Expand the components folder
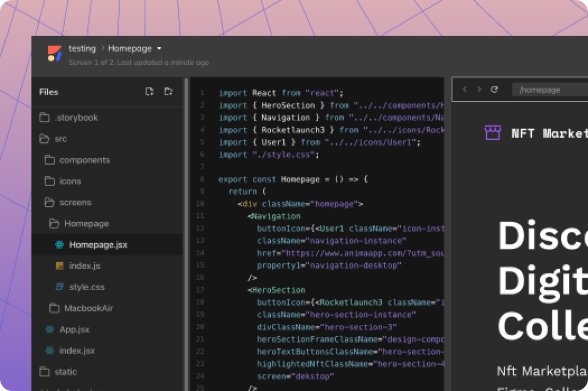Viewport: 588px width, 391px height. 50,160
